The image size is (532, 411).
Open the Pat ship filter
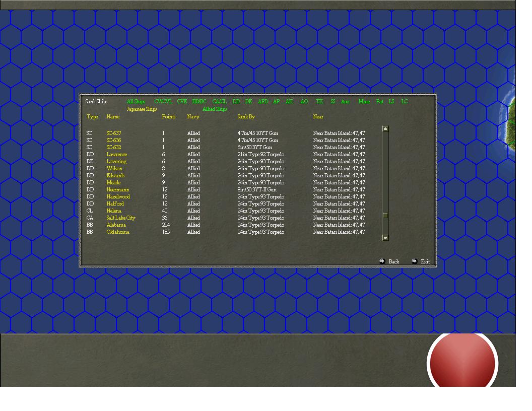coord(380,101)
